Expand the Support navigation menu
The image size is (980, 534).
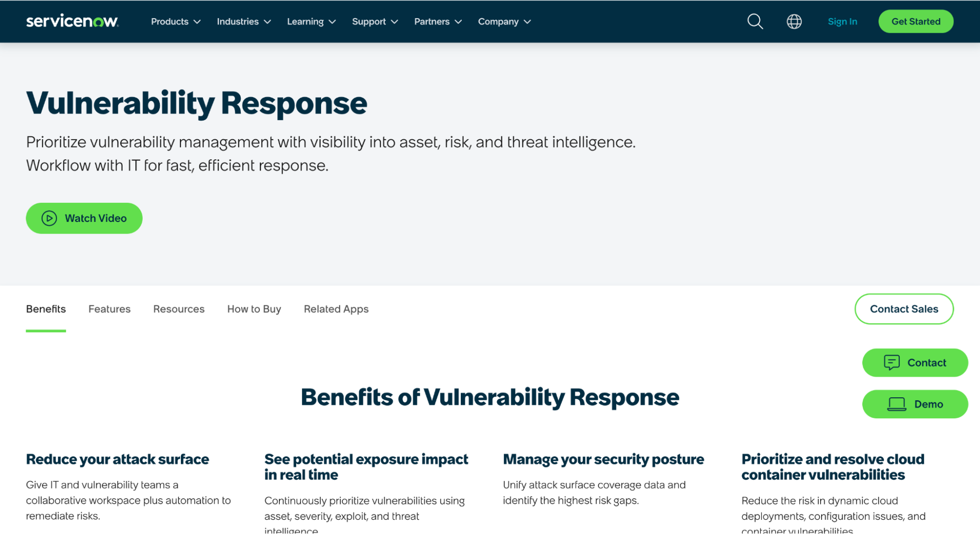(375, 22)
